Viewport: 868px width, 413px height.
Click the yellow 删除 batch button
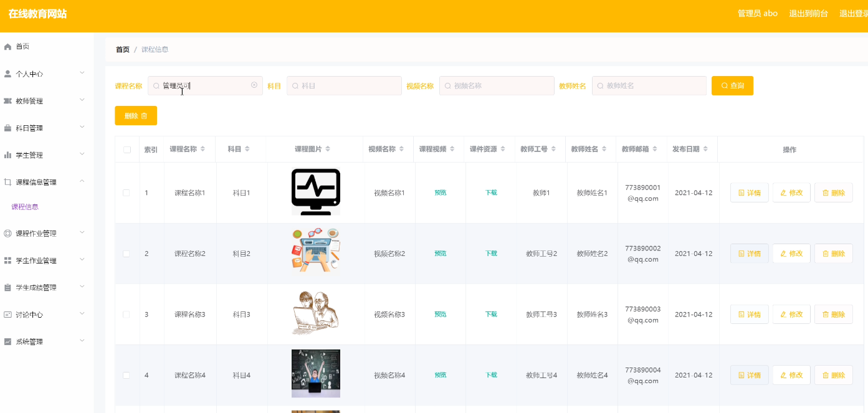(136, 115)
